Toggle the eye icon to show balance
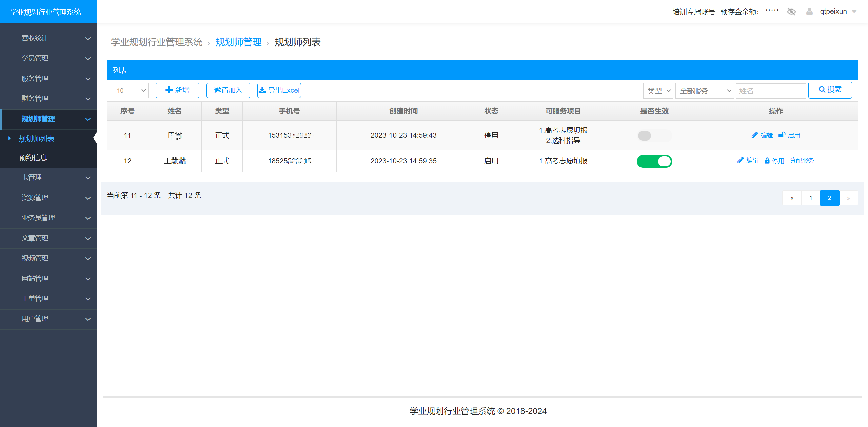 [x=792, y=11]
